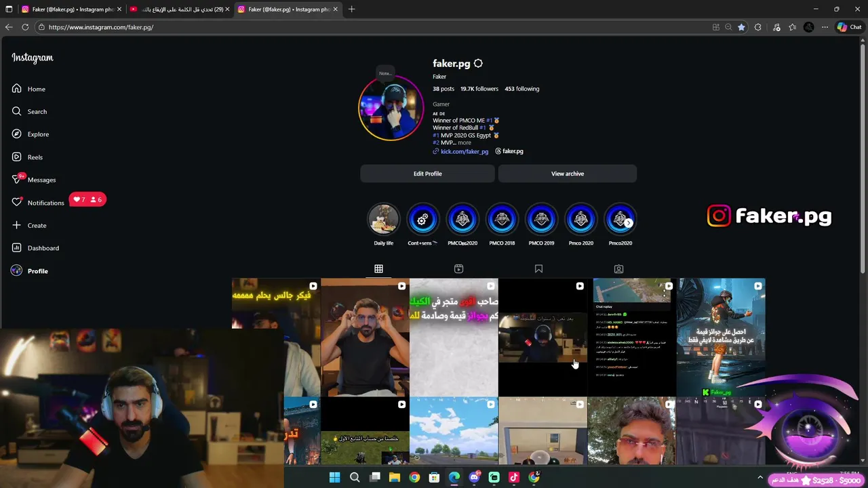Switch to the Tagged photos tab
This screenshot has width=868, height=488.
click(x=618, y=269)
